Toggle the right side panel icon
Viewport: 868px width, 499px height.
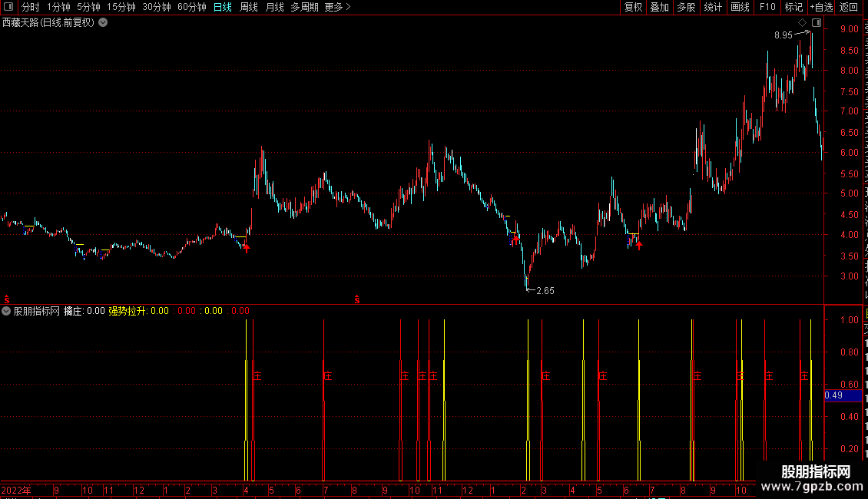(817, 23)
